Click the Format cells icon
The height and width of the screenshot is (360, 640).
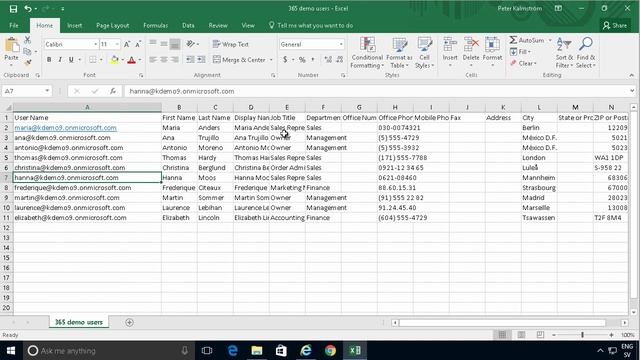(x=492, y=44)
